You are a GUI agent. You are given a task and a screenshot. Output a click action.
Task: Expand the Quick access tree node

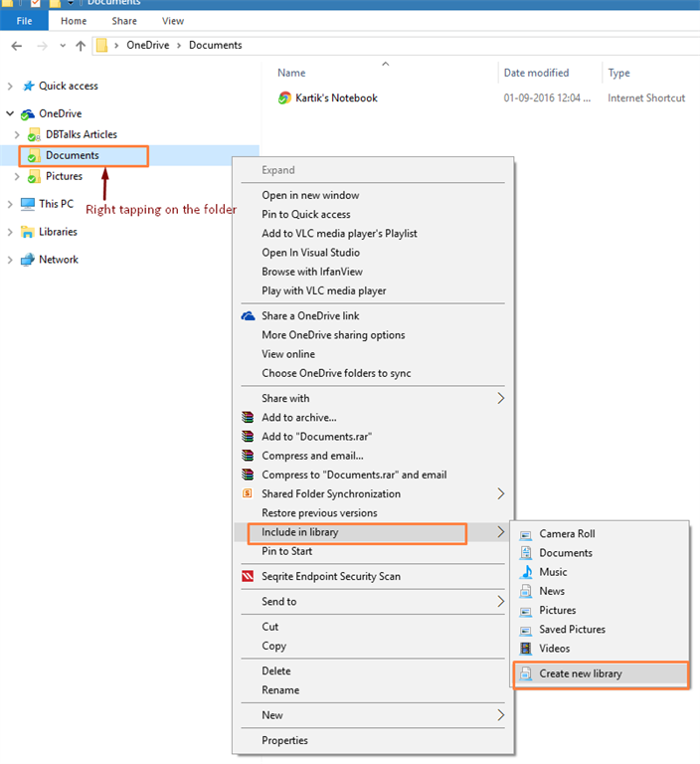[x=11, y=87]
